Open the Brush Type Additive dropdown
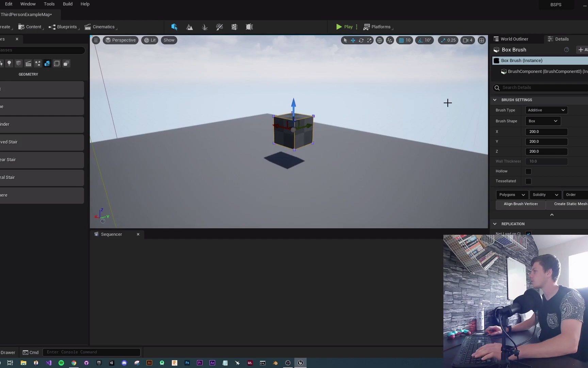 [x=546, y=110]
